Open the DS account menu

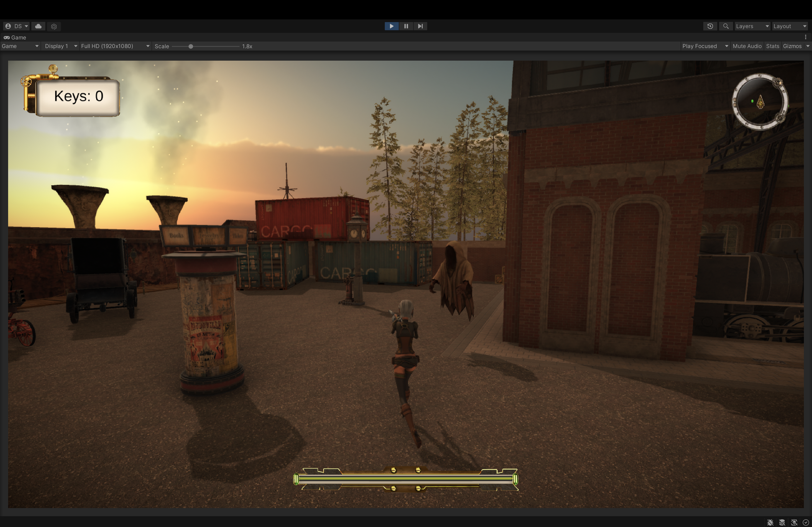pyautogui.click(x=17, y=26)
